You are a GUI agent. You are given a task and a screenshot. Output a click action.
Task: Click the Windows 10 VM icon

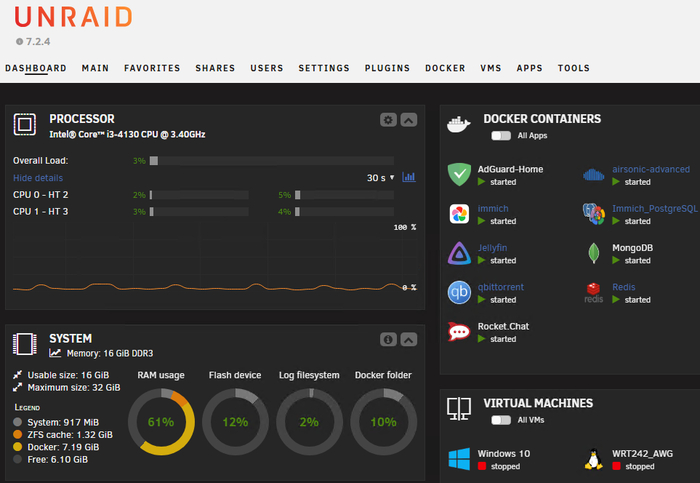click(x=459, y=459)
